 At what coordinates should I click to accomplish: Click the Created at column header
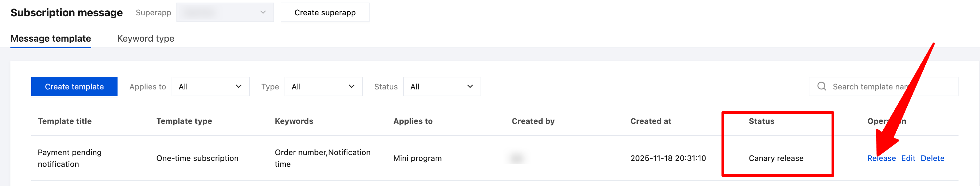[651, 121]
